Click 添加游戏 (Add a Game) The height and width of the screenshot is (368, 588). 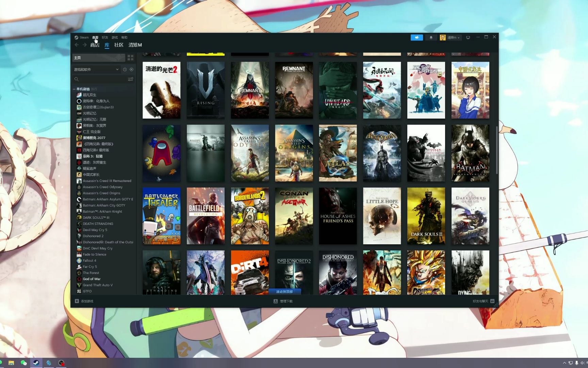coord(84,301)
